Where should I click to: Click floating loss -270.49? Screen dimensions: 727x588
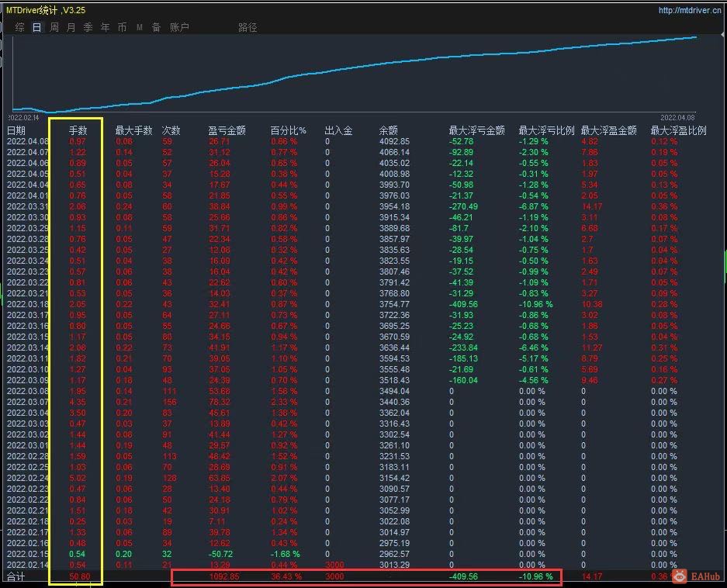[464, 206]
